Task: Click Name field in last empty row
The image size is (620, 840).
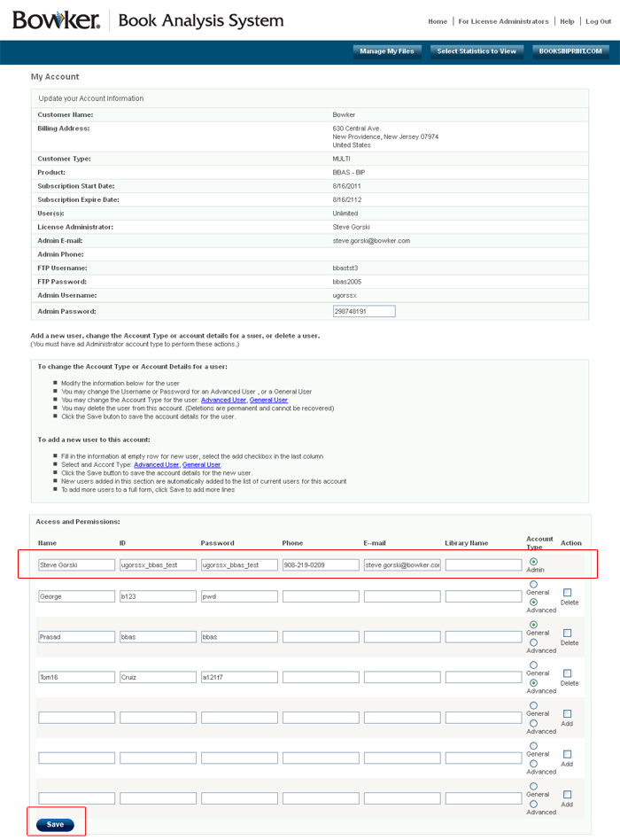Action: point(76,798)
